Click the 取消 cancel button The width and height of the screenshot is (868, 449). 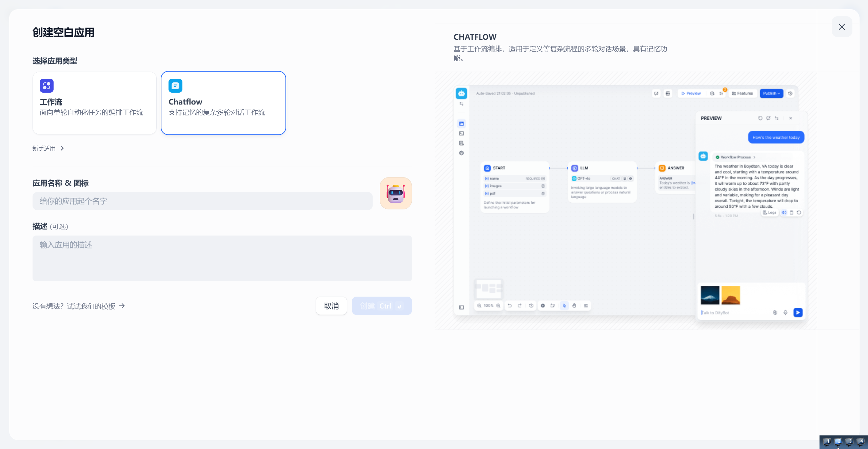point(331,306)
